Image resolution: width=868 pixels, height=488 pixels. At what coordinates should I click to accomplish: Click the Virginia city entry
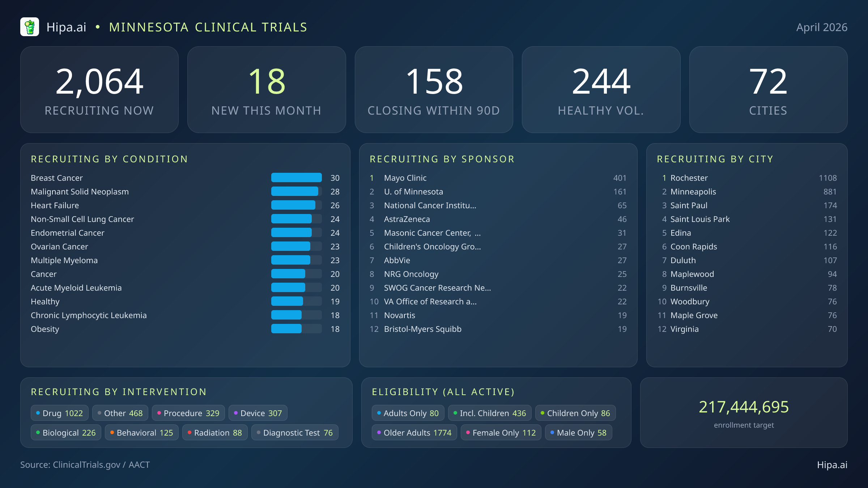[747, 329]
